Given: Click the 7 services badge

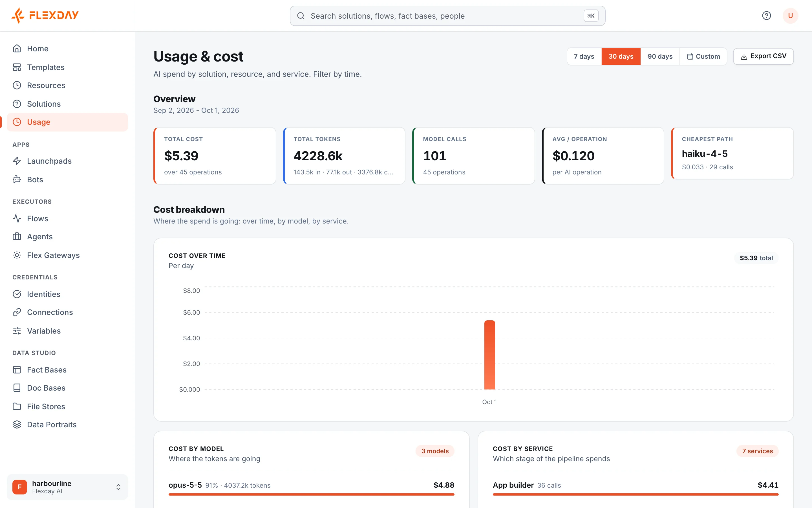Looking at the screenshot, I should tap(757, 451).
